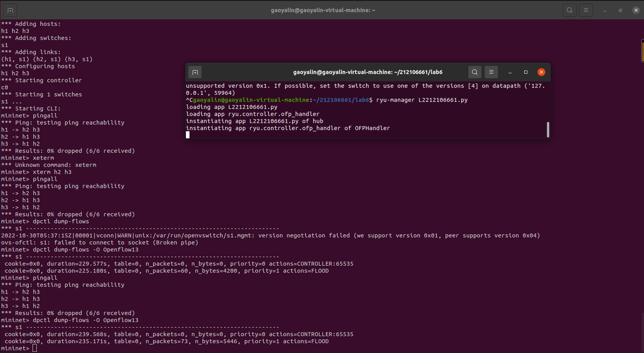Close the lab6 terminal window

point(541,72)
